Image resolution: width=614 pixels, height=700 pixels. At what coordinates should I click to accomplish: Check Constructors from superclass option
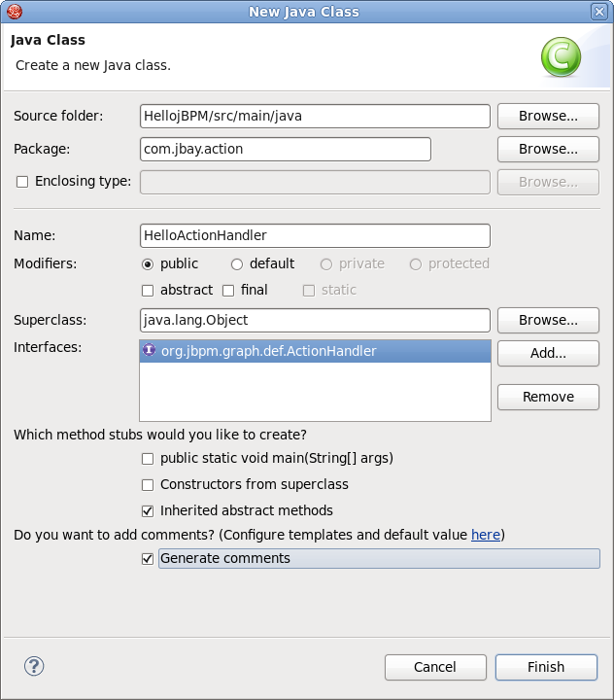tap(148, 485)
